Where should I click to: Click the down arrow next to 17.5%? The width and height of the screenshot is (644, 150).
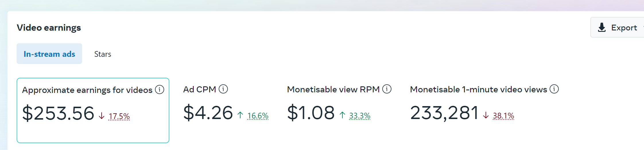(102, 116)
